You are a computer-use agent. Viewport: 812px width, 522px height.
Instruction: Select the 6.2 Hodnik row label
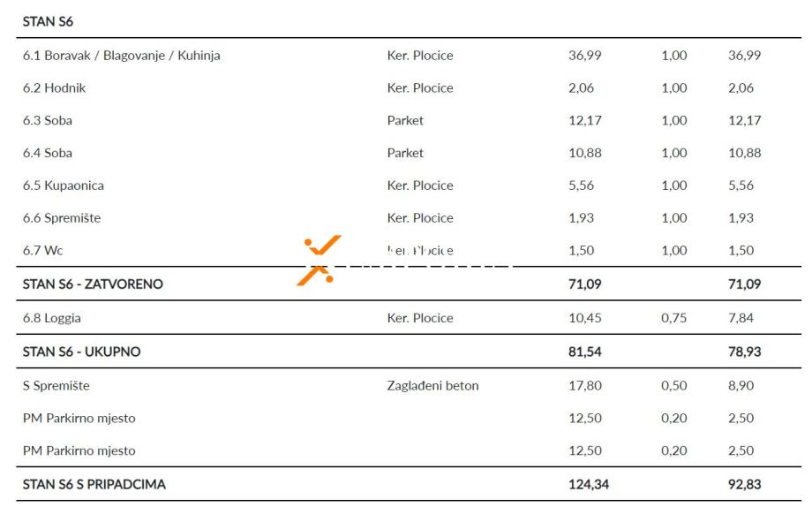click(x=54, y=88)
